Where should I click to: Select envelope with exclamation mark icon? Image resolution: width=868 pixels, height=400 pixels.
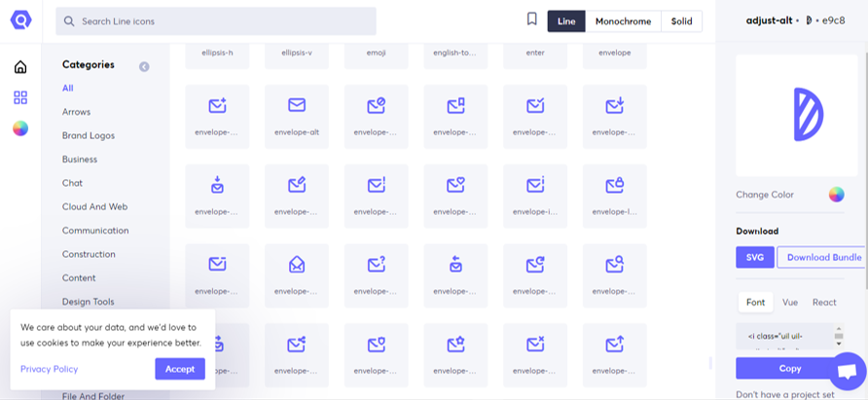point(376,197)
